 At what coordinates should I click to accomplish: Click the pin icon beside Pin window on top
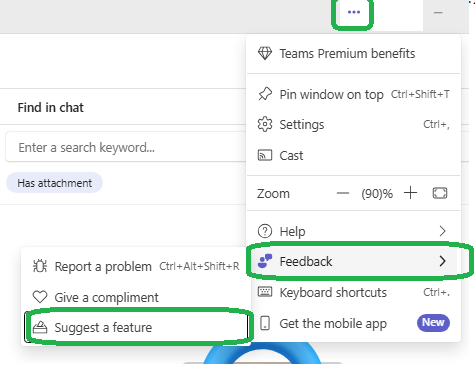coord(265,94)
